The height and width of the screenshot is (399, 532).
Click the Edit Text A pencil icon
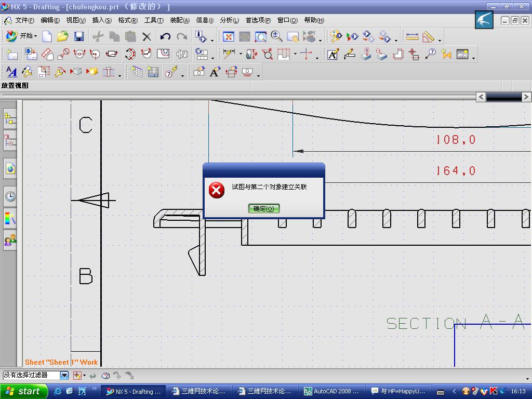coord(215,72)
